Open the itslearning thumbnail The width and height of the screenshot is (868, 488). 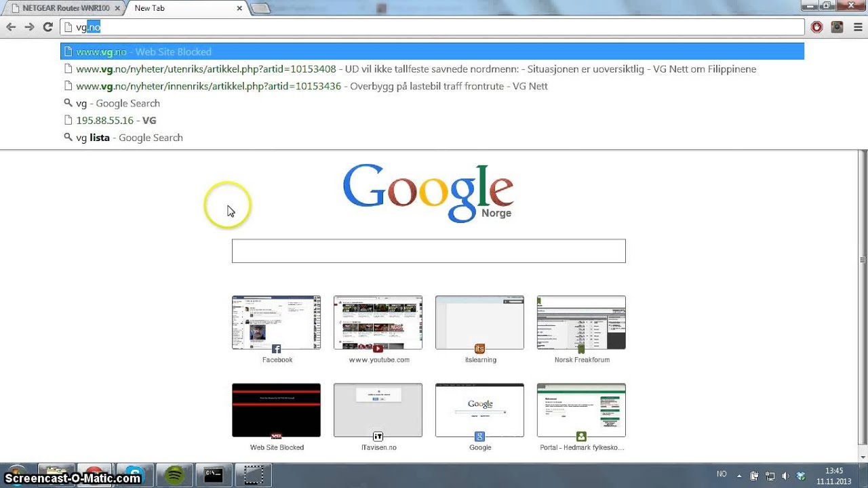click(479, 323)
